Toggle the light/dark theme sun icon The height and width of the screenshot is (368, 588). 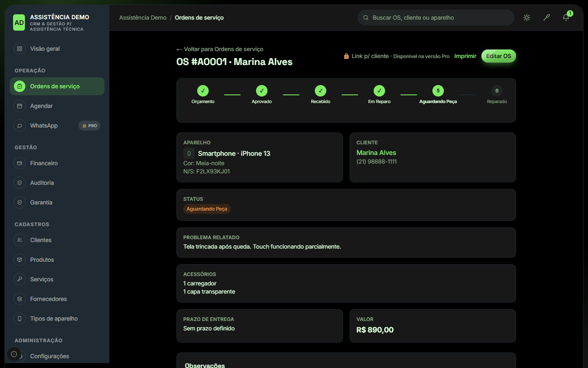pos(527,18)
